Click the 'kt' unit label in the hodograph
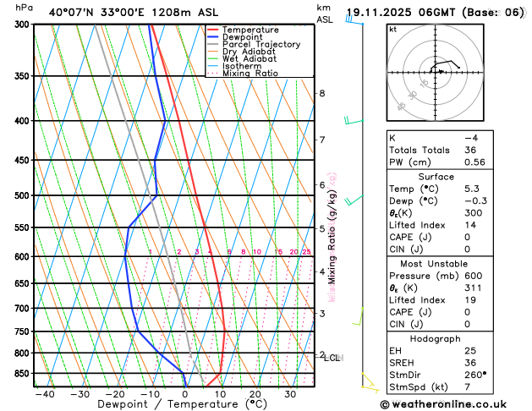 [x=392, y=29]
